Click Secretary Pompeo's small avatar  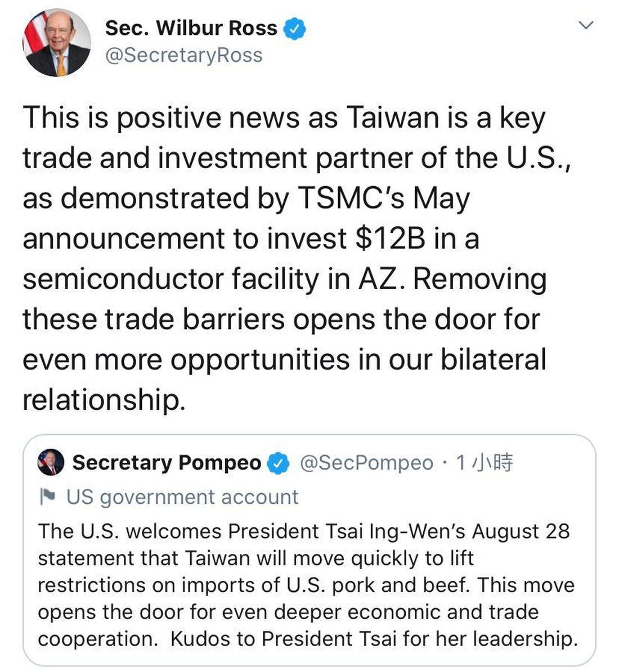51,462
